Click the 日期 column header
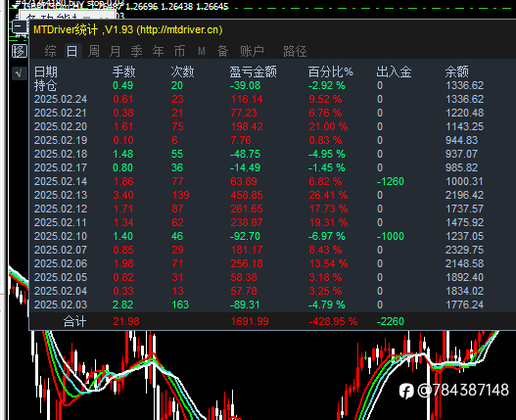This screenshot has height=420, width=516. point(46,71)
